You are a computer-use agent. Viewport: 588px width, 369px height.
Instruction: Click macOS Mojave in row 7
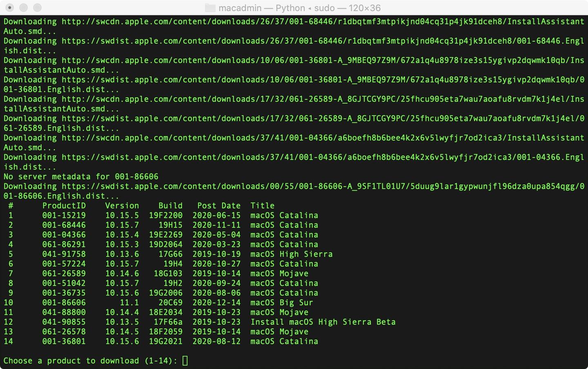coord(279,274)
